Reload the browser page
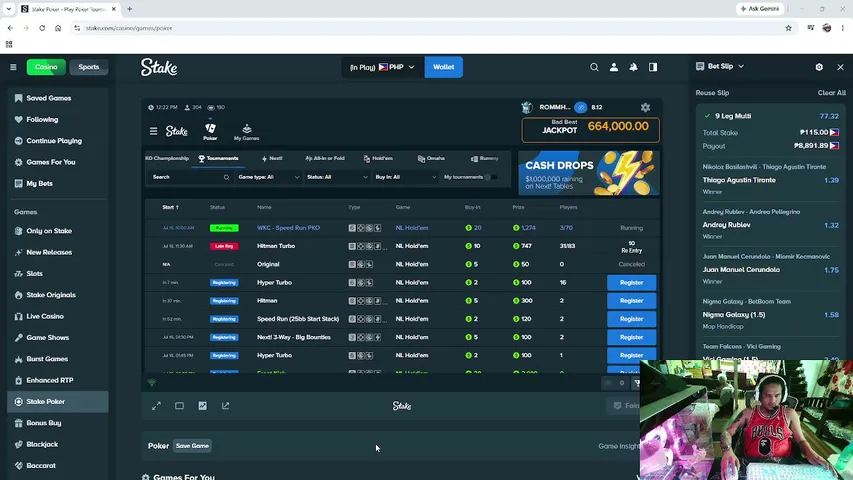 pyautogui.click(x=42, y=28)
